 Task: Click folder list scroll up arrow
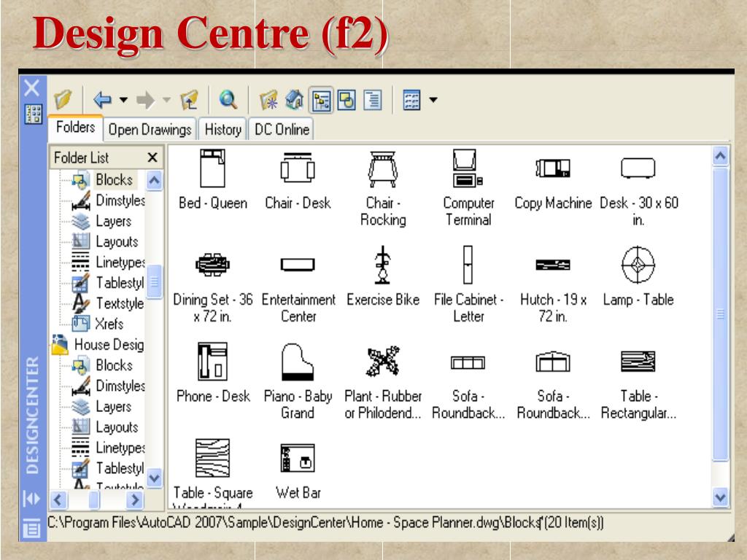point(154,181)
